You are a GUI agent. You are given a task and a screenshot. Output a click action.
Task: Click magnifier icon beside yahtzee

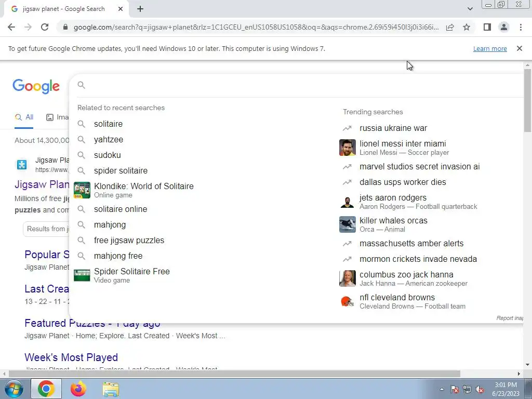[82, 139]
